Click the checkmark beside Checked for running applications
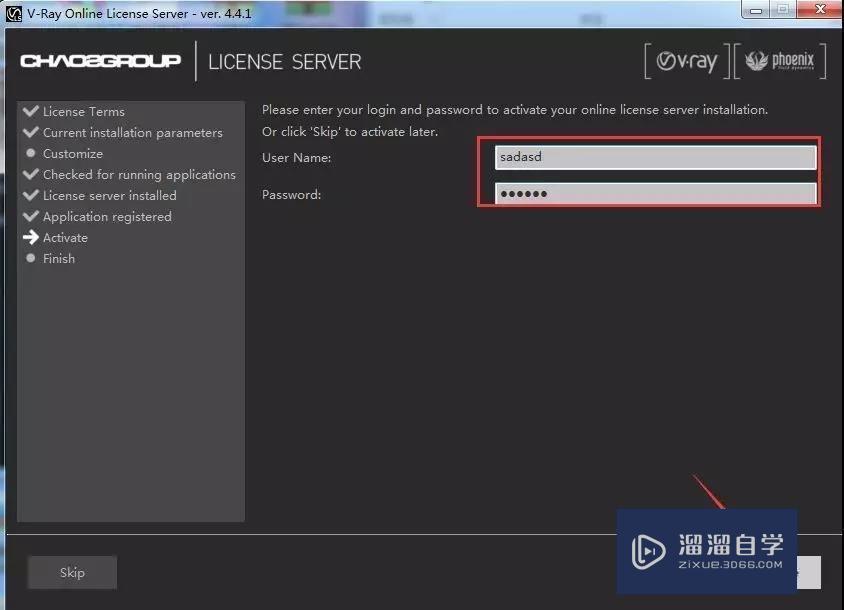844x610 pixels. pos(31,174)
